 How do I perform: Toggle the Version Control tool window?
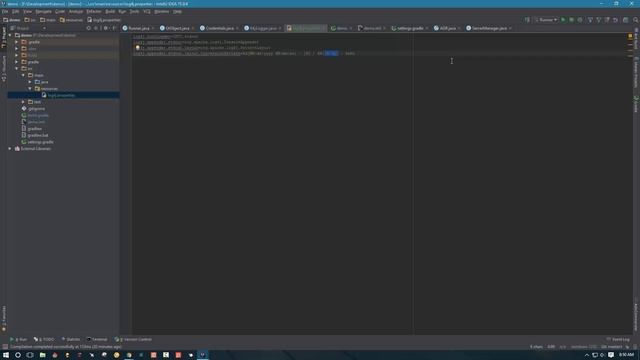pos(133,339)
